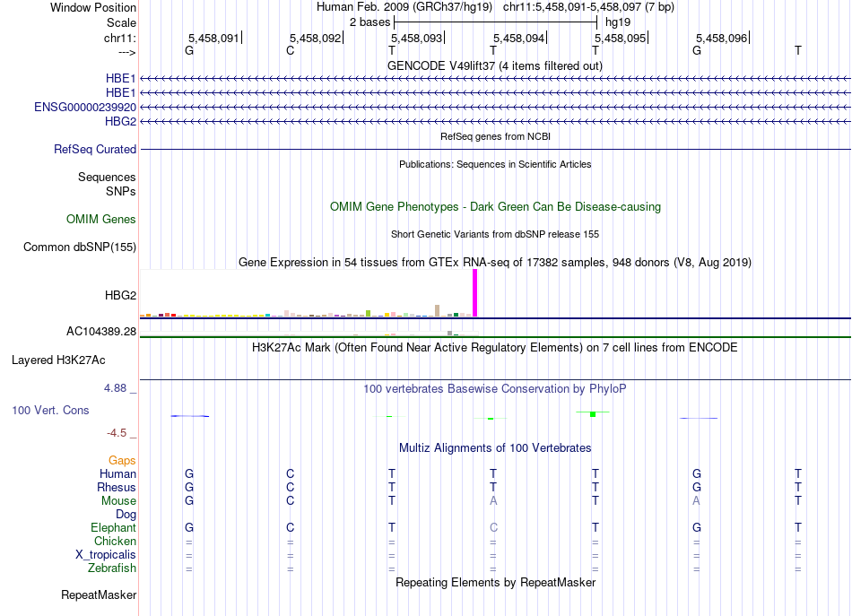Click the Multiz Alignments of 100 Vertebrates title
Viewport: 852px width, 616px height.
coord(495,448)
